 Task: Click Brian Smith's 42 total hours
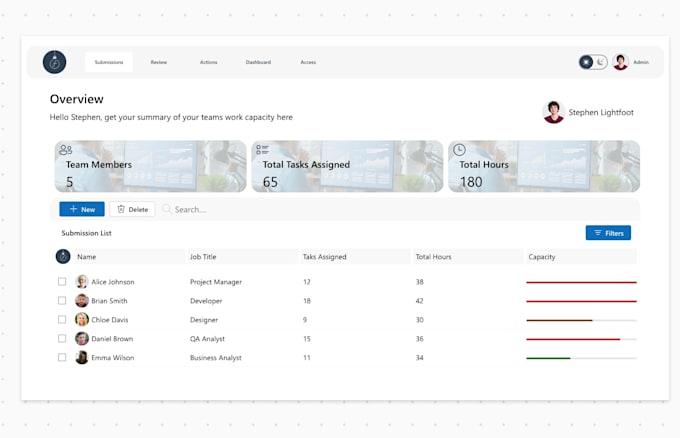(x=419, y=301)
